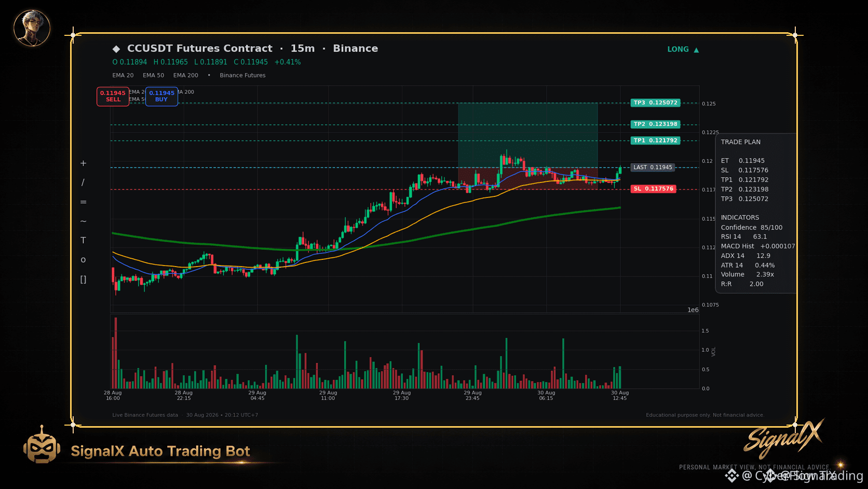
Task: Click the SL 0.117576 row in Trade Plan
Action: tap(744, 170)
